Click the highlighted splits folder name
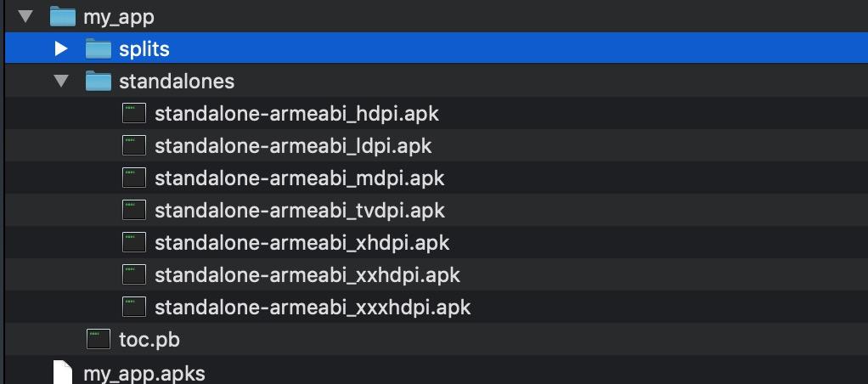This screenshot has width=868, height=384. 144,48
